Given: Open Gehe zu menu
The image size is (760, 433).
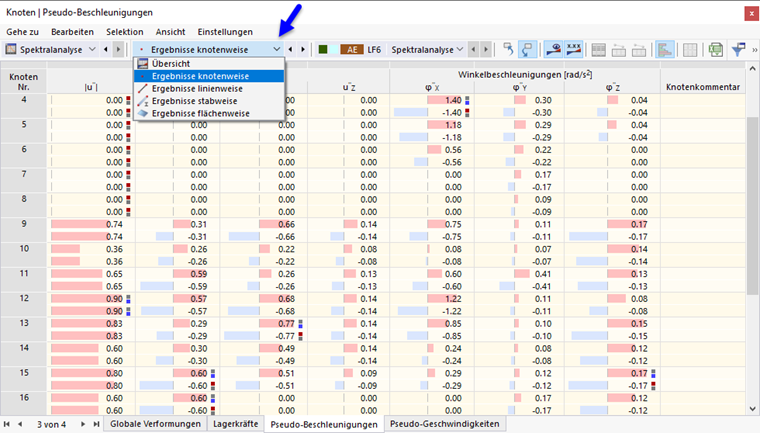Looking at the screenshot, I should [22, 32].
